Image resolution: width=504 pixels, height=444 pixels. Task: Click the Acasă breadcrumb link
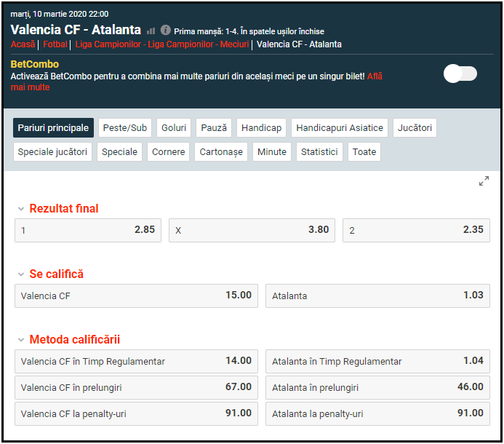click(x=23, y=44)
